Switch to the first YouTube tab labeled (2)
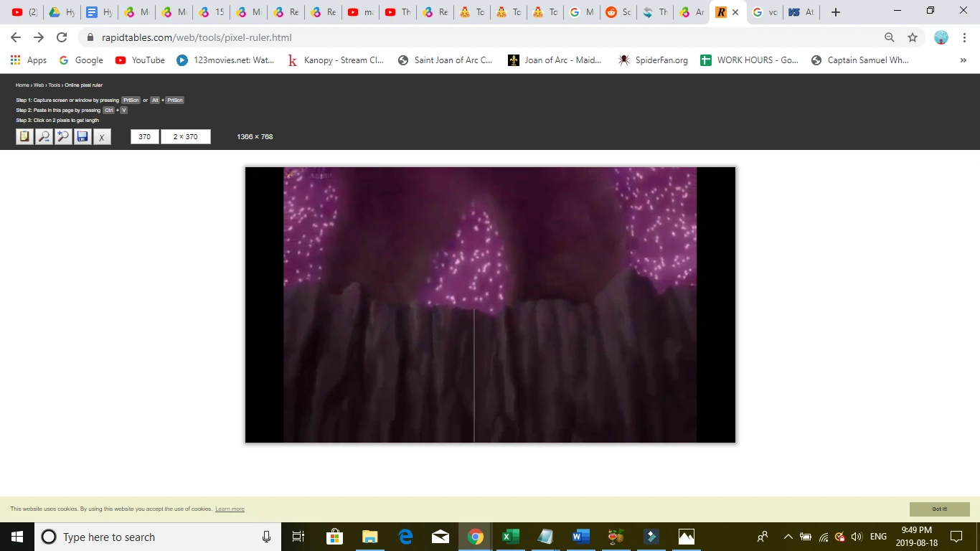The image size is (980, 551). click(25, 12)
